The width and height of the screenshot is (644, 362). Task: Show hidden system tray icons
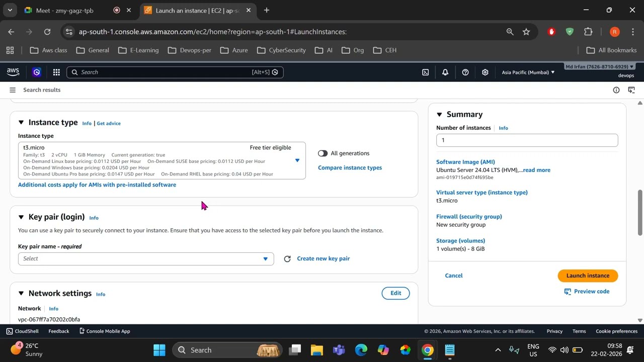[x=498, y=350]
